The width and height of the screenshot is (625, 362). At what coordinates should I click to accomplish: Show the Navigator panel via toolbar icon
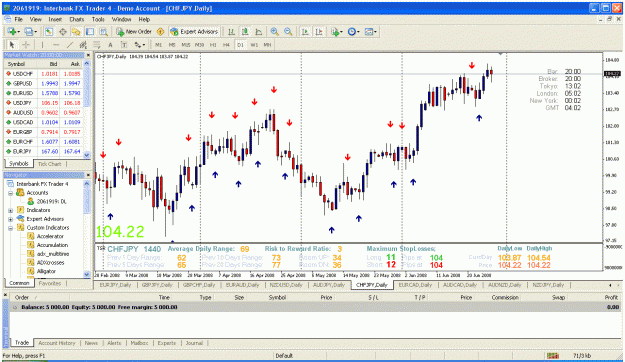[x=76, y=31]
